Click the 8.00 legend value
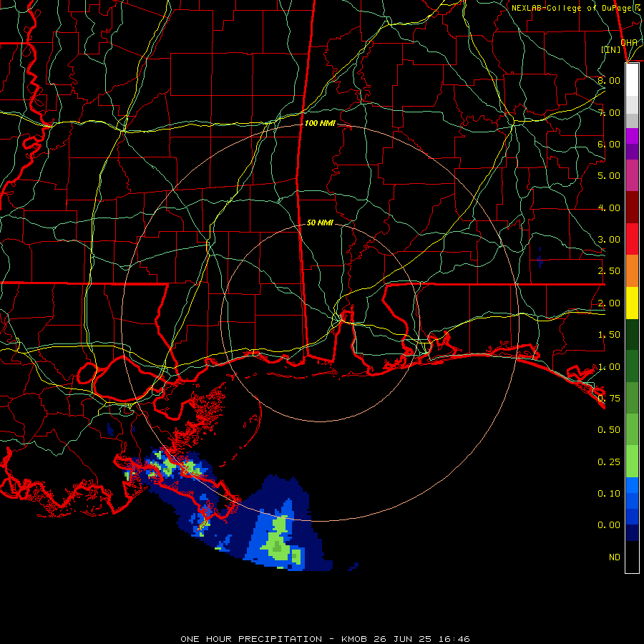The width and height of the screenshot is (644, 644). [609, 80]
